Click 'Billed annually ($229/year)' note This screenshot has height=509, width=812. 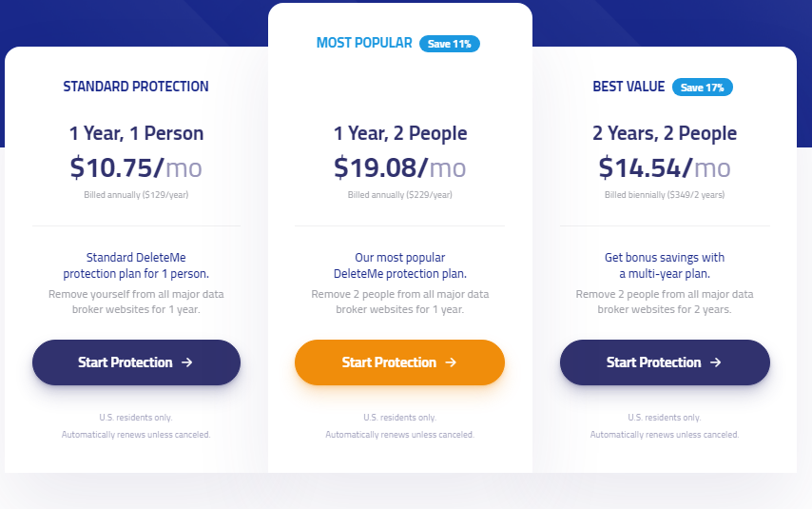pyautogui.click(x=400, y=195)
